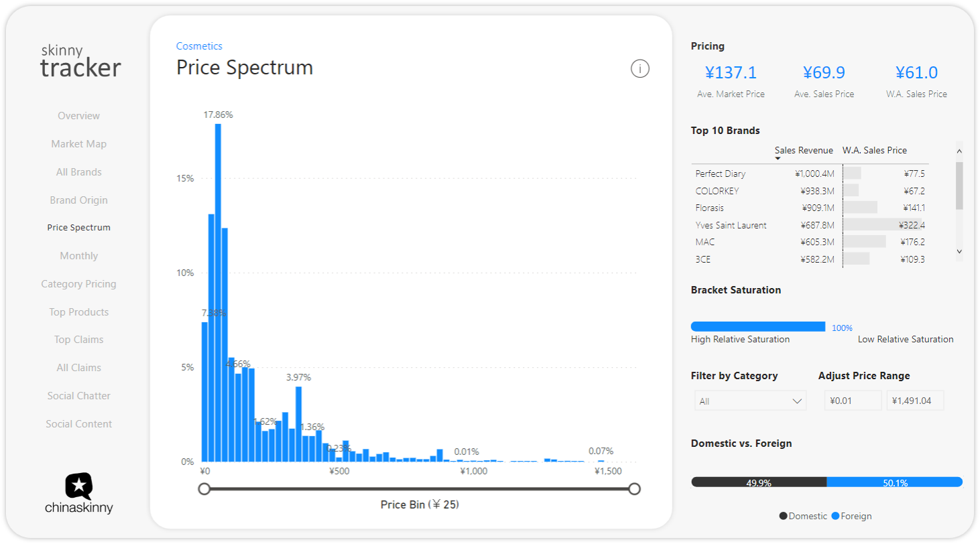Click the ¥322.4 W.A. price cell
980x544 pixels.
[912, 225]
